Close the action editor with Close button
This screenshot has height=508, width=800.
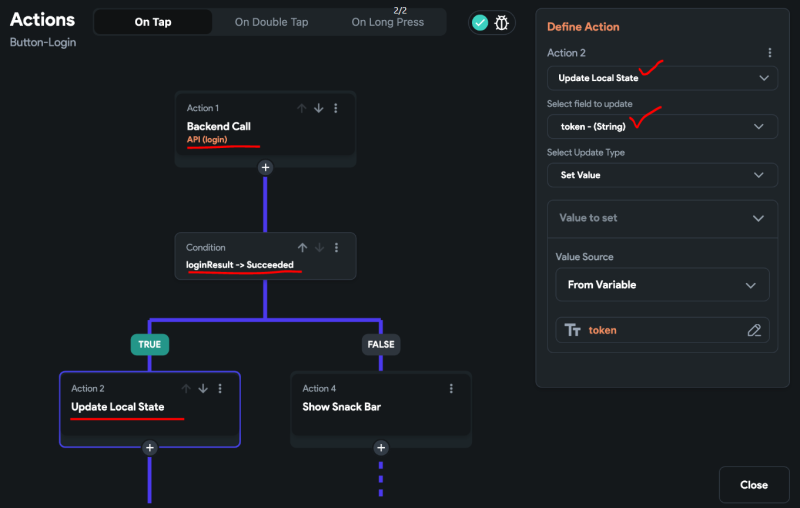[754, 485]
